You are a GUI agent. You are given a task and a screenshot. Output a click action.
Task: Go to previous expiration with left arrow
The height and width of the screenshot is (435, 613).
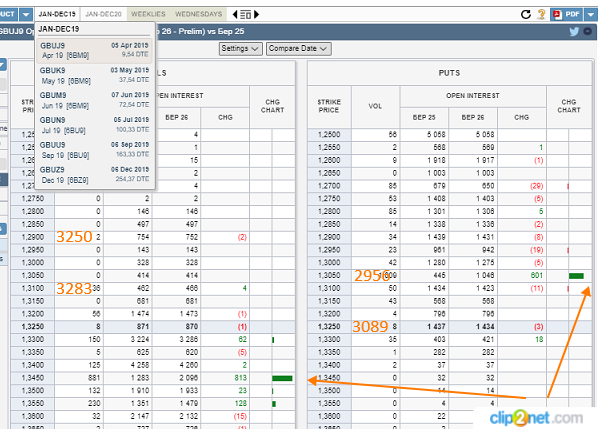[x=235, y=14]
